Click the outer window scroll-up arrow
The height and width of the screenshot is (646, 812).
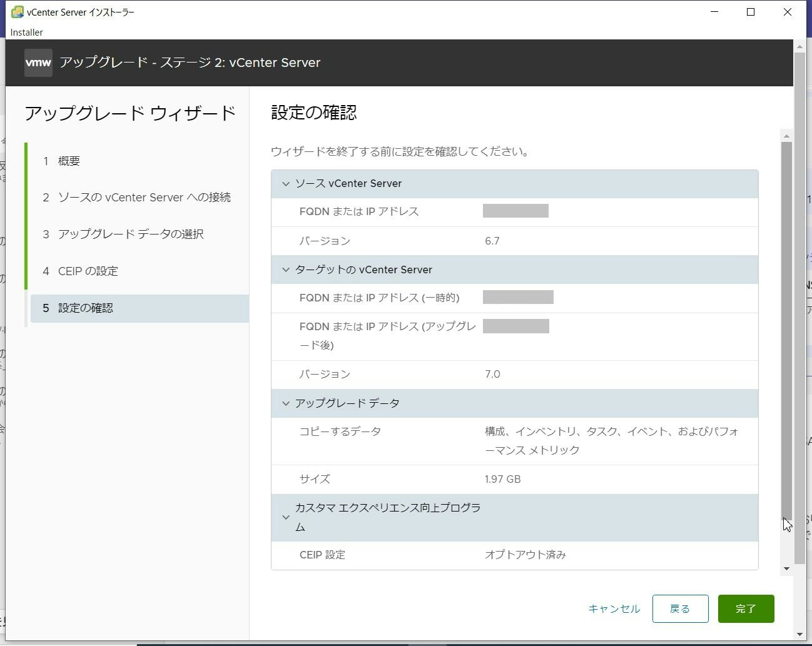[799, 46]
